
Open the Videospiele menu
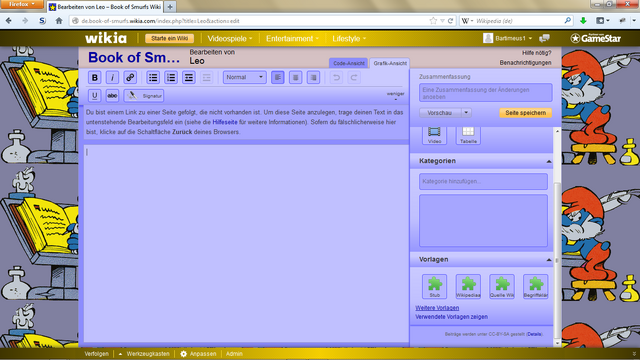tap(230, 38)
